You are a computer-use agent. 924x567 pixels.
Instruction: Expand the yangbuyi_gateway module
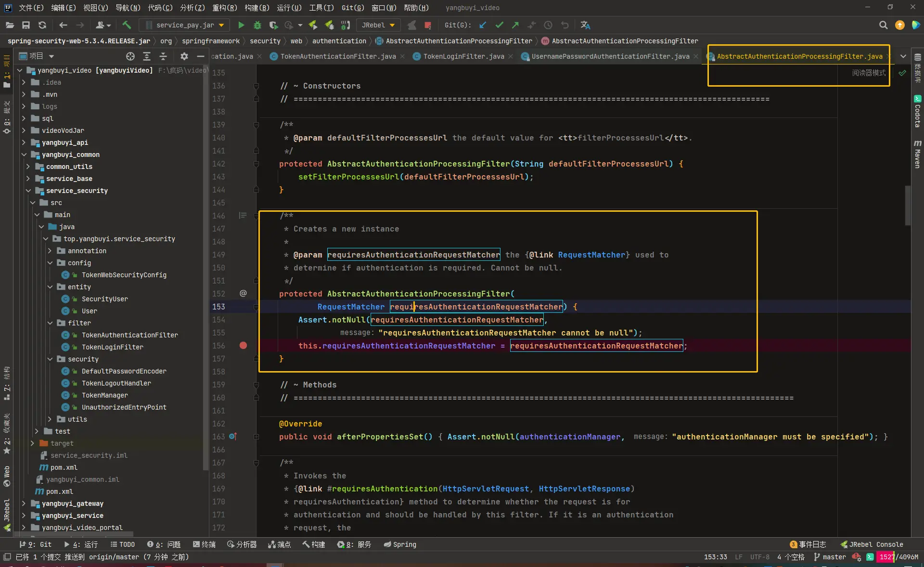(24, 503)
